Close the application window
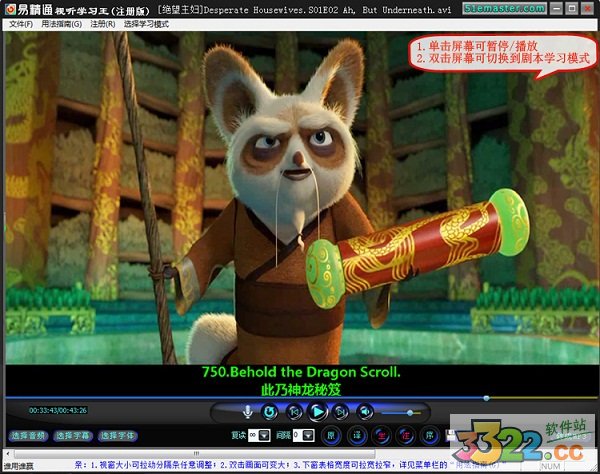 click(587, 8)
